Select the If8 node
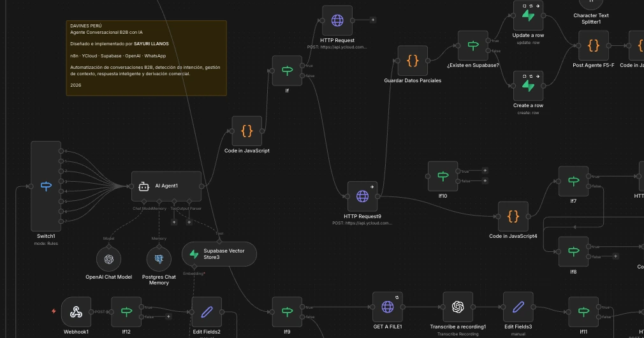The height and width of the screenshot is (338, 644). click(x=573, y=251)
